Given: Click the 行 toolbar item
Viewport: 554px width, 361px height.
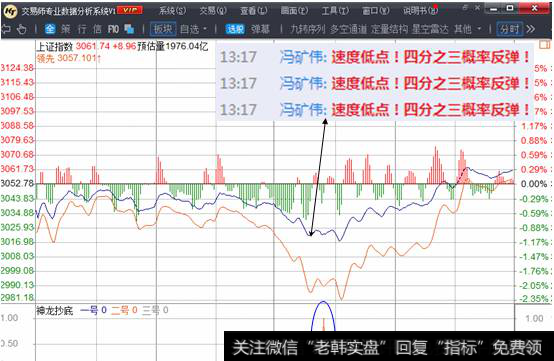Looking at the screenshot, I should pyautogui.click(x=82, y=29).
